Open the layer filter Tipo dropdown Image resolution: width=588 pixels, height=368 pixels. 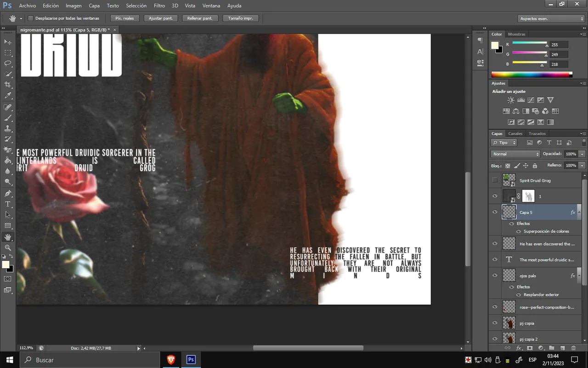tap(504, 143)
